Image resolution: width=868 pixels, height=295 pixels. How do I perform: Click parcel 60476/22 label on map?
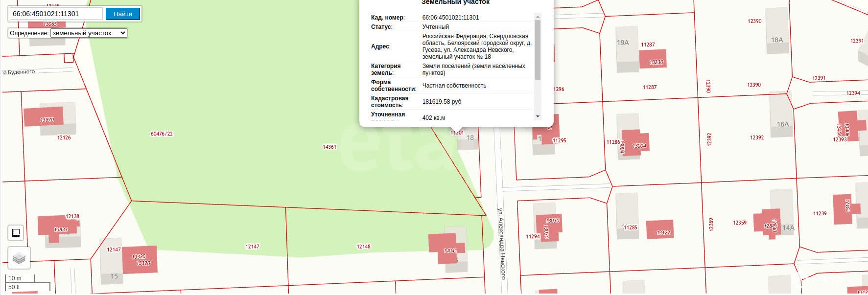pos(162,134)
